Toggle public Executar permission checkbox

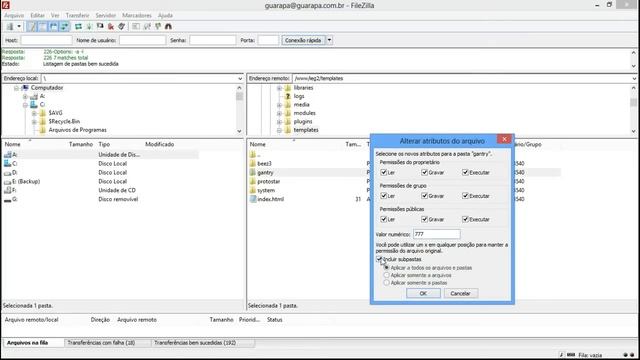[x=465, y=219]
